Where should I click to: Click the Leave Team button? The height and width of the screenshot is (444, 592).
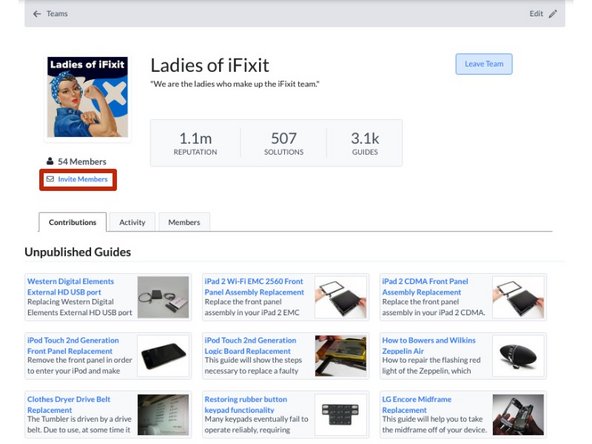[484, 64]
